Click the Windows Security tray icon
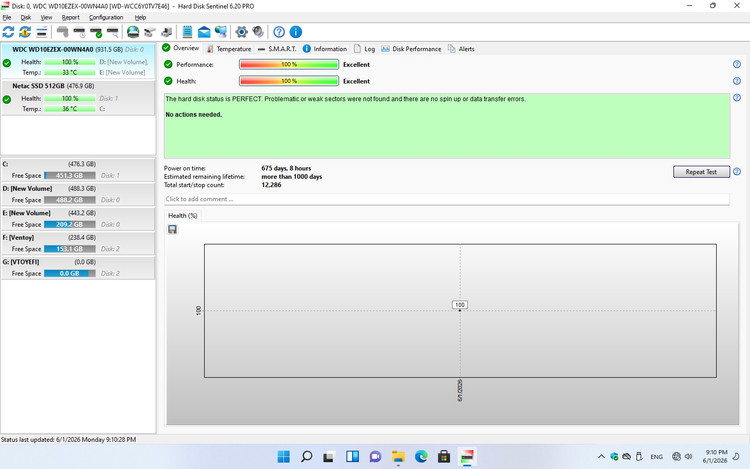 614,457
